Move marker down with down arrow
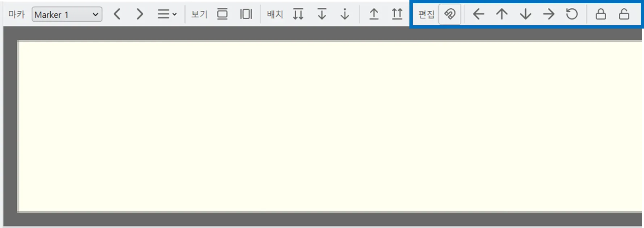 pos(525,14)
